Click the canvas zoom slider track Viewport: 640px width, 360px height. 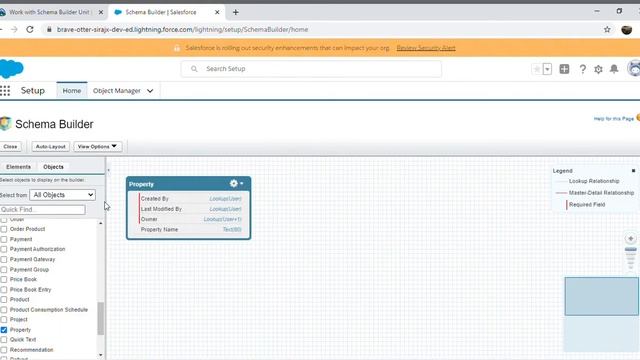(631, 258)
